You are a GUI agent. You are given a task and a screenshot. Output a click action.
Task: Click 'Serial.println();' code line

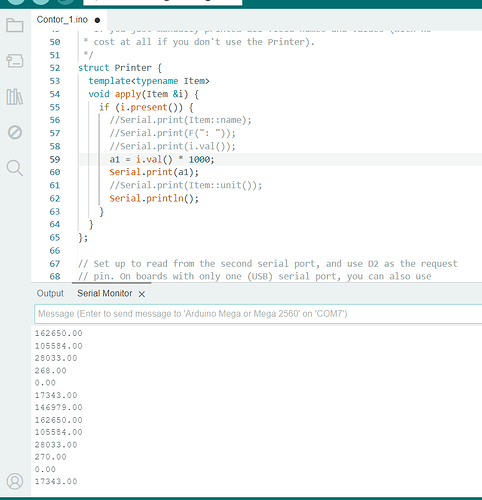click(x=154, y=199)
